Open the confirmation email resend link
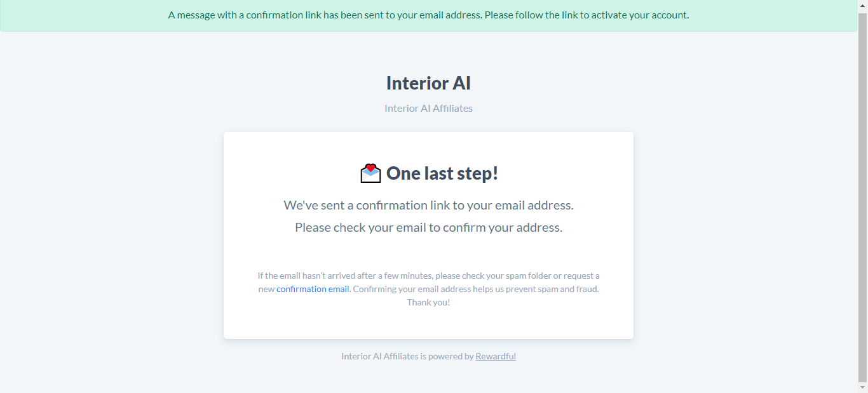 point(313,289)
